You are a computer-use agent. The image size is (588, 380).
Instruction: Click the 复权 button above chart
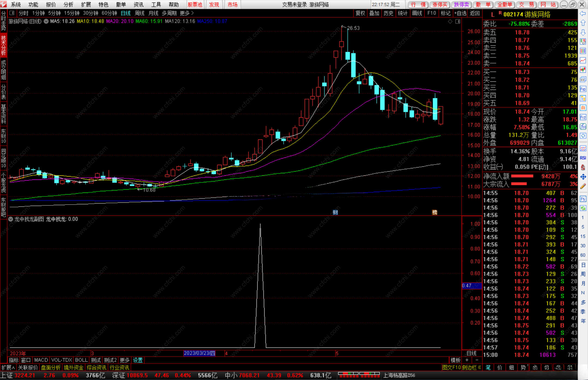360,13
